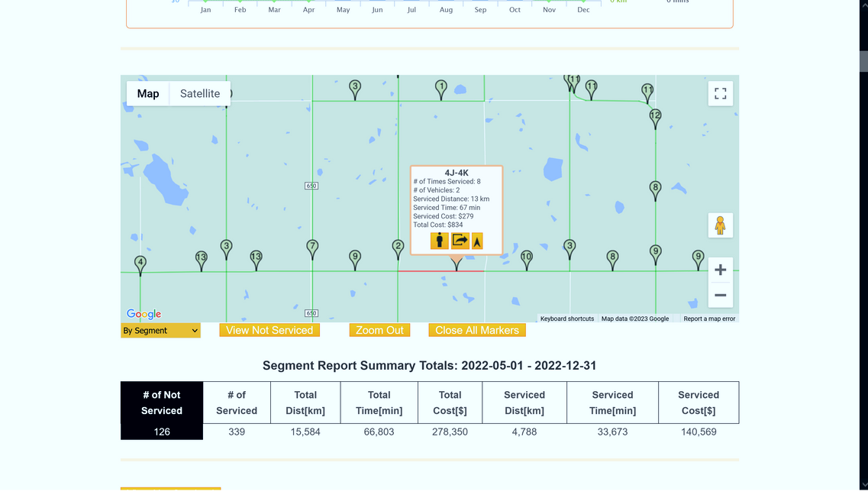Screen dimensions: 868x495
Task: Click marker 8 above marker 9 on vertical road
Action: pos(656,190)
